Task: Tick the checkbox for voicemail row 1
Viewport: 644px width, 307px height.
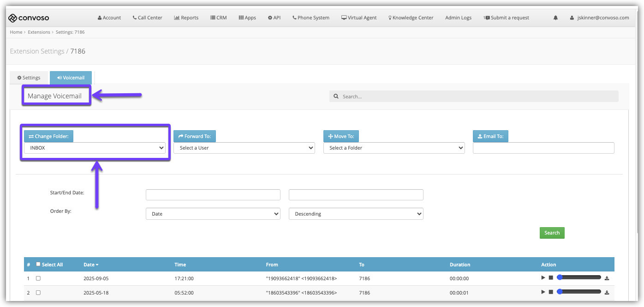Action: [38, 278]
